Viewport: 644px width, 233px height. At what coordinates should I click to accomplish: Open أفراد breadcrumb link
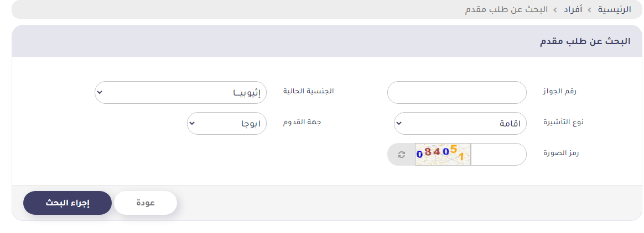573,10
